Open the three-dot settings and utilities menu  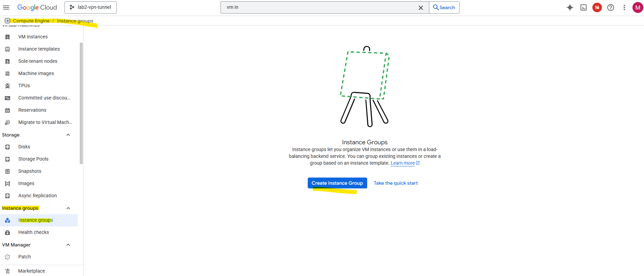click(x=624, y=7)
